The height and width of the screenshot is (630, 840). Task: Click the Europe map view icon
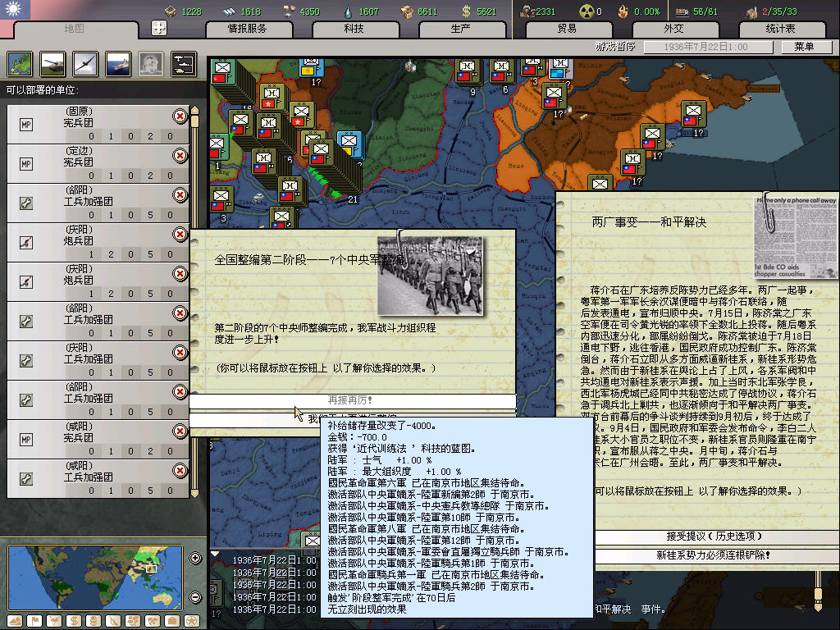tap(20, 63)
